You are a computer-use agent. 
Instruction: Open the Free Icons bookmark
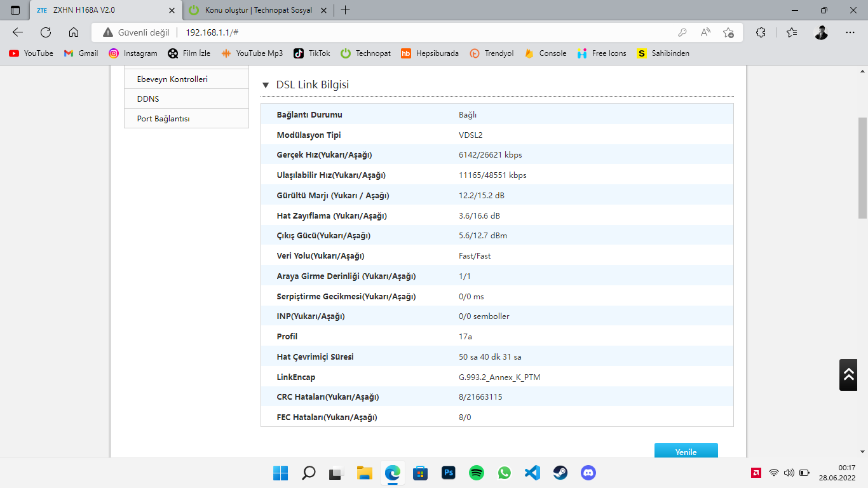point(602,53)
